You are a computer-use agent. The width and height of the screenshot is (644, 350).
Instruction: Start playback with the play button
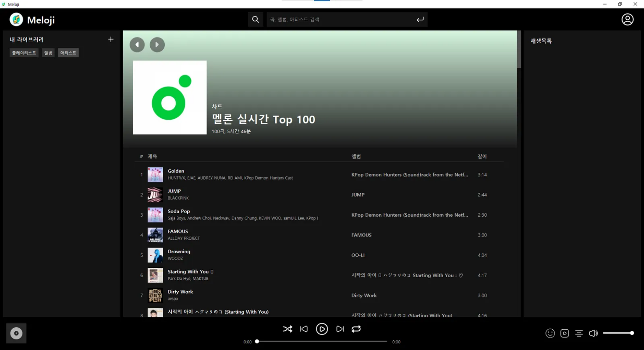322,329
